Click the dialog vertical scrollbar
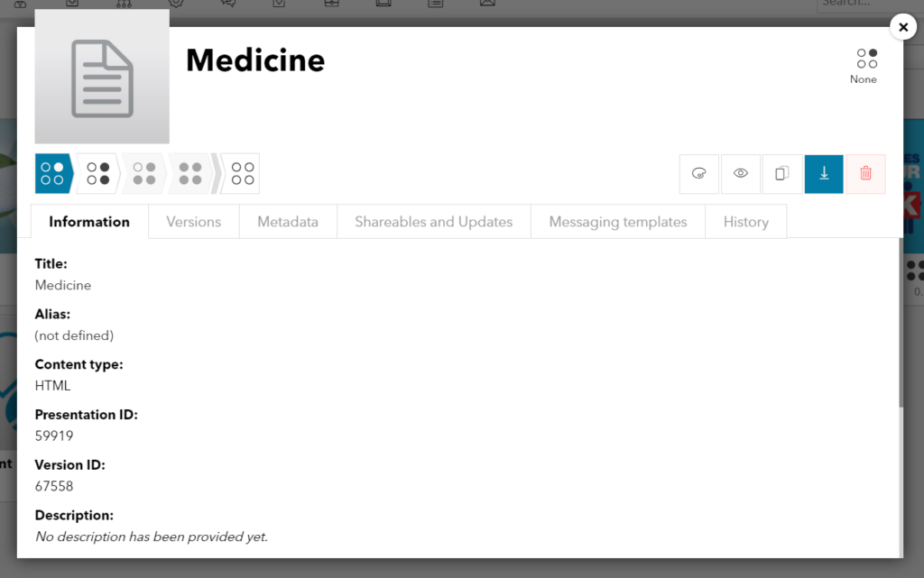This screenshot has height=578, width=924. 901,323
